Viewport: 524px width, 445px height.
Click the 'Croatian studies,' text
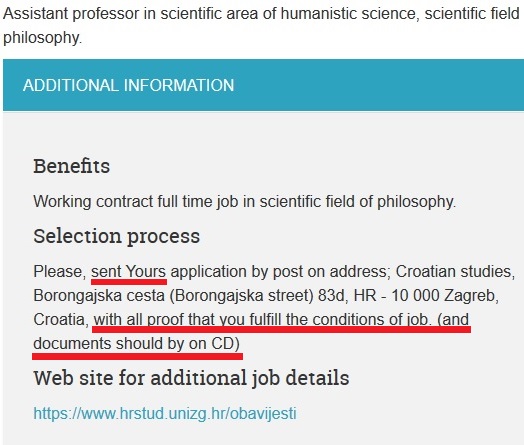click(x=455, y=271)
